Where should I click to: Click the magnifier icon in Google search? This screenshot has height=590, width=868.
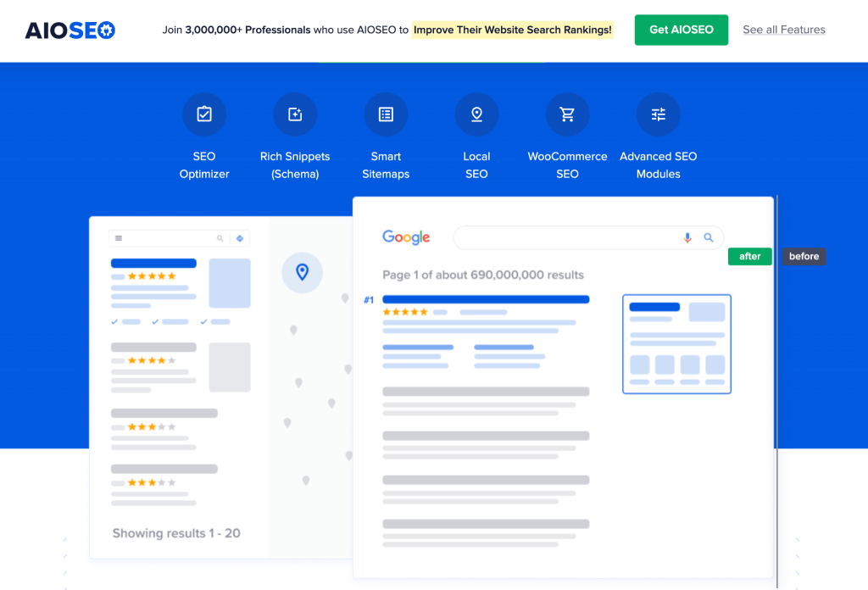(x=709, y=237)
